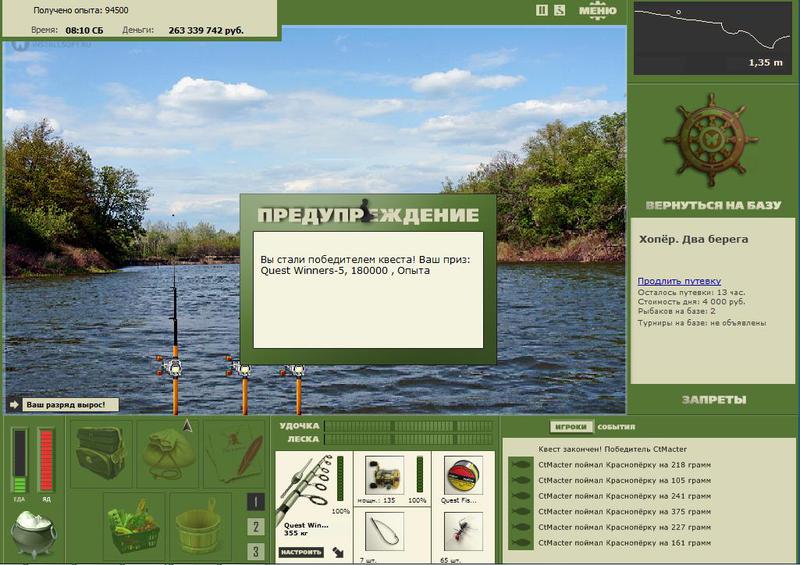Click the fish icon beside the 375 грамм entry
The height and width of the screenshot is (565, 800).
coord(521,511)
